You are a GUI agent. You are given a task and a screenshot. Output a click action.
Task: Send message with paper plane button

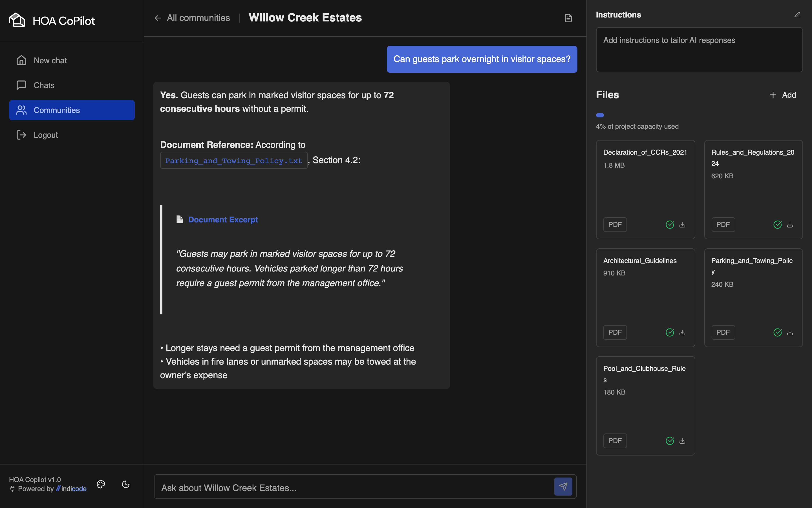[x=563, y=487]
